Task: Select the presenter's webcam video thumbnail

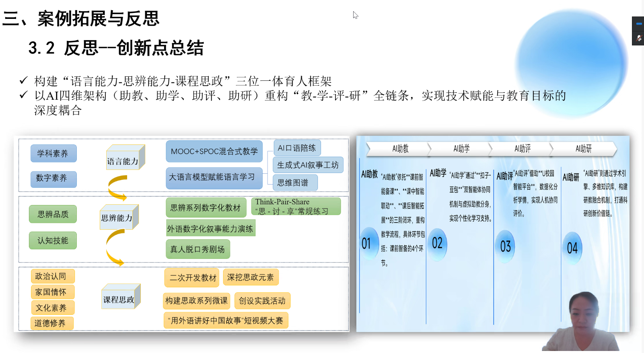Action: tap(581, 322)
